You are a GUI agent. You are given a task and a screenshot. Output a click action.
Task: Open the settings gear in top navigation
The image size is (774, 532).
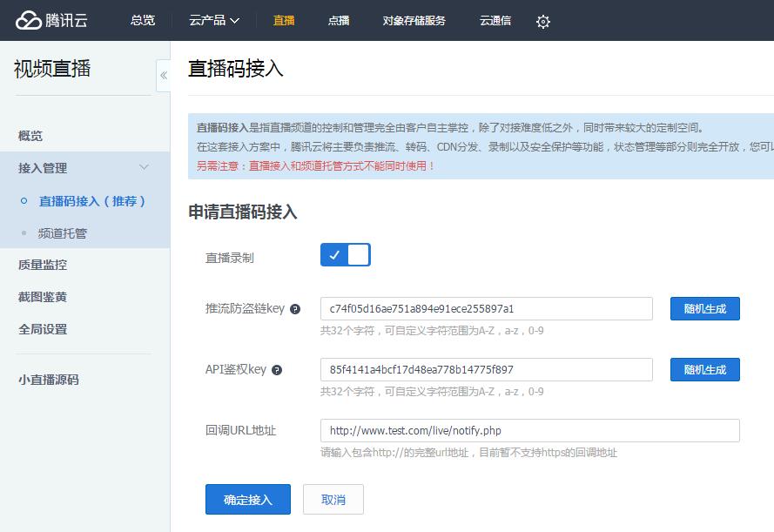click(542, 20)
